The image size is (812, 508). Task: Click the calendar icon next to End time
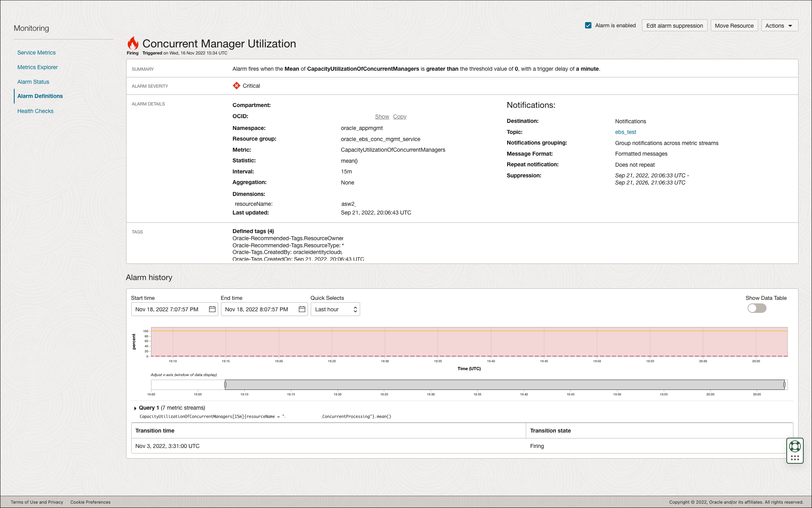302,310
